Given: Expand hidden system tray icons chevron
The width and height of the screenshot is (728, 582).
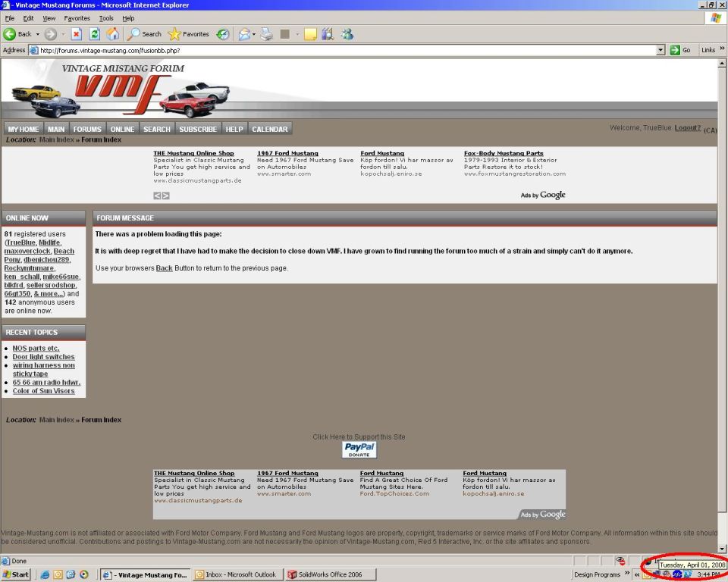Looking at the screenshot, I should (x=637, y=574).
